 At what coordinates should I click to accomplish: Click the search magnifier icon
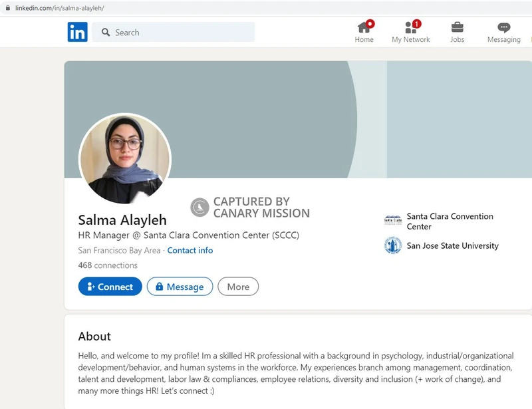pyautogui.click(x=106, y=32)
